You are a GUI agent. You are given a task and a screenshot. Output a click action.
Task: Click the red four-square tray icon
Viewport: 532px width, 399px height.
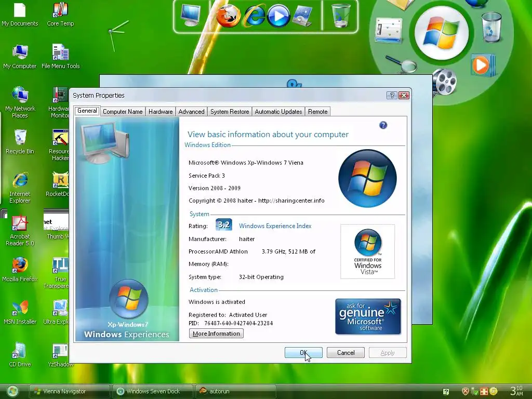pyautogui.click(x=484, y=391)
